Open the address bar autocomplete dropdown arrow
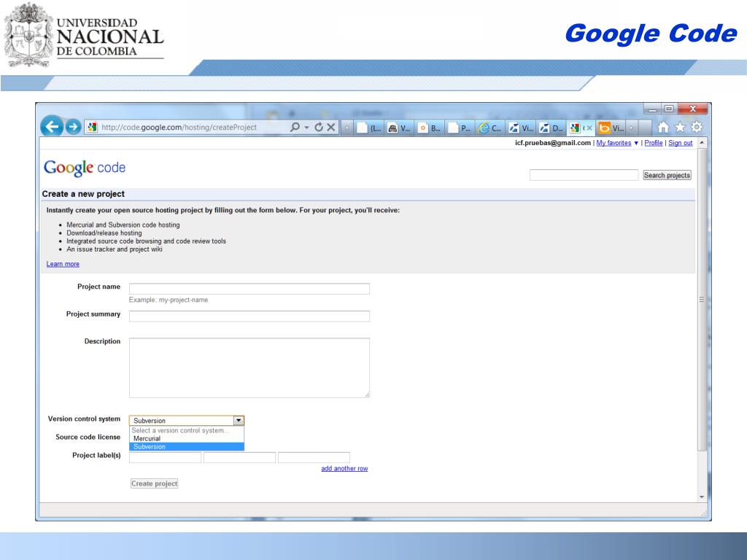The width and height of the screenshot is (747, 560). (x=306, y=128)
